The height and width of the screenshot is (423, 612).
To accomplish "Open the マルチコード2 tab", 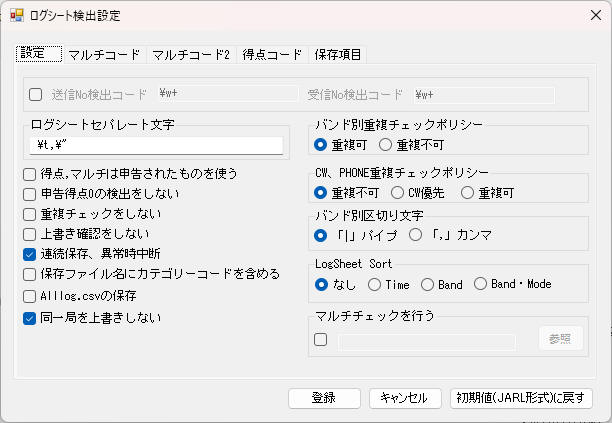I will [x=191, y=55].
